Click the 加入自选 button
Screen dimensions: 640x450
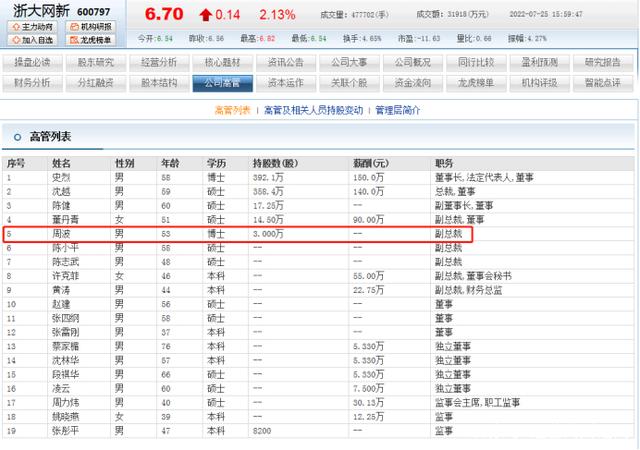(x=33, y=40)
